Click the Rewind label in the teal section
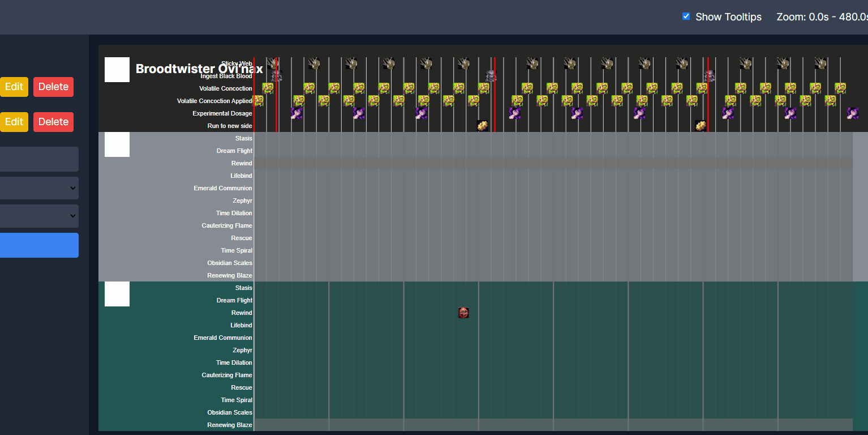The width and height of the screenshot is (868, 435). 242,313
